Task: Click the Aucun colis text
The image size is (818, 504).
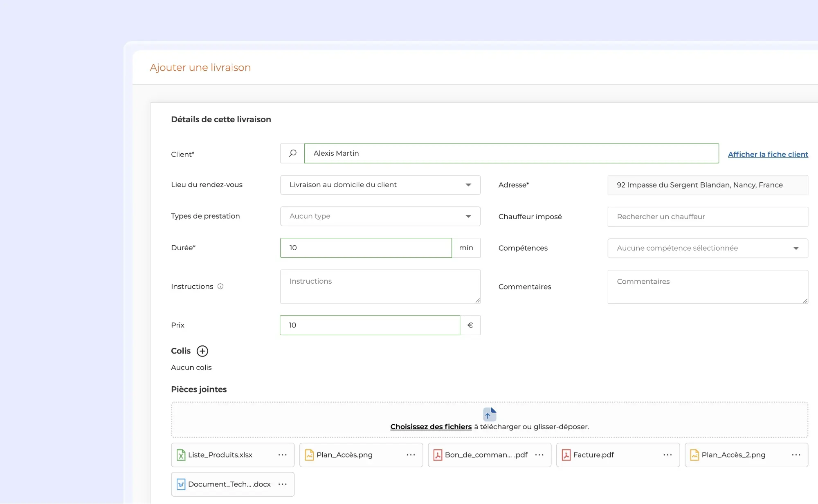Action: (191, 367)
